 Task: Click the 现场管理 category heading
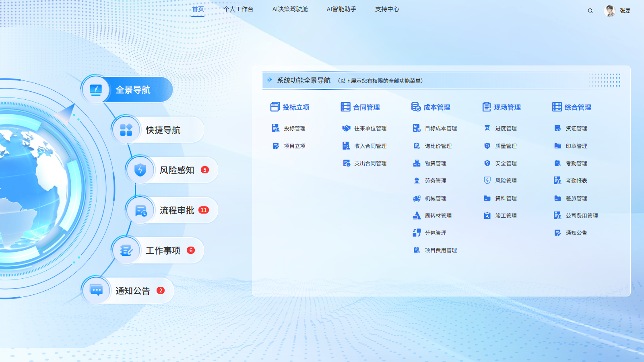coord(507,107)
